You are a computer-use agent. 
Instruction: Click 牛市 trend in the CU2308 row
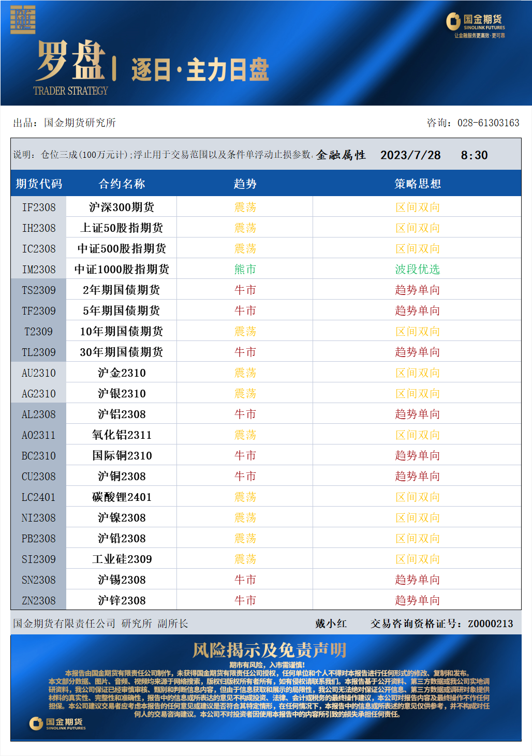(x=245, y=476)
